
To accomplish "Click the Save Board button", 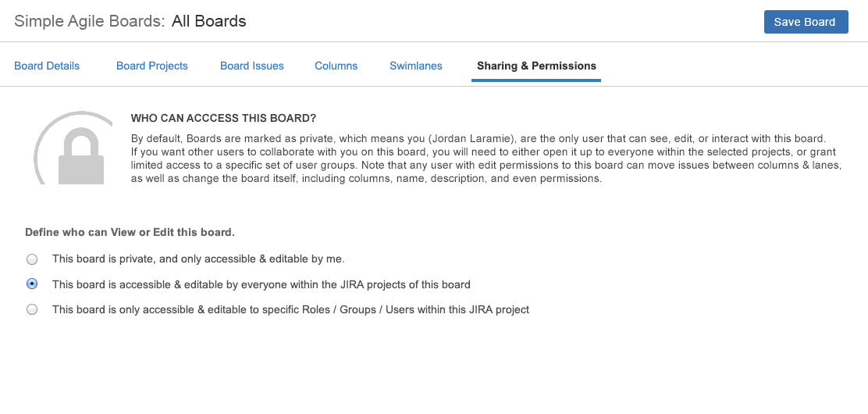I will tap(806, 22).
